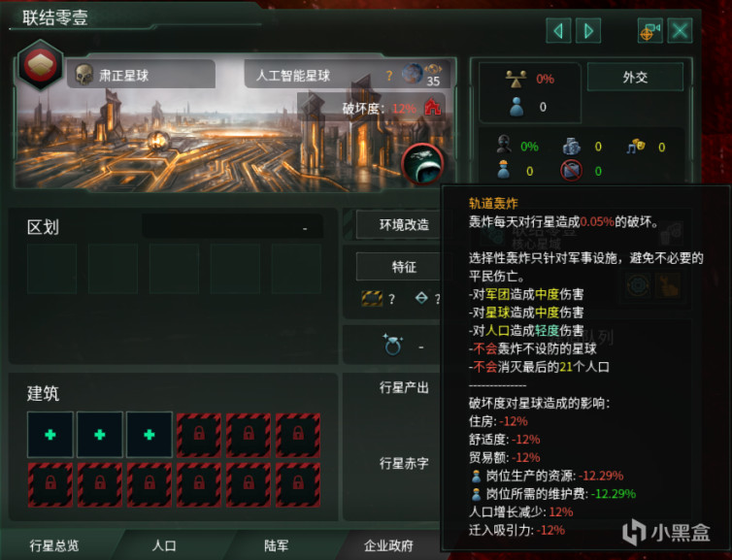Click the previous planet arrow button
The height and width of the screenshot is (560, 732).
tap(559, 31)
